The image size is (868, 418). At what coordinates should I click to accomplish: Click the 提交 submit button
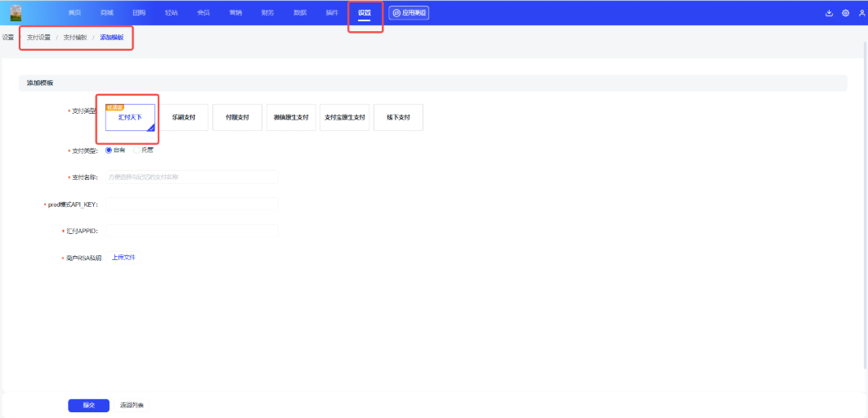tap(88, 406)
